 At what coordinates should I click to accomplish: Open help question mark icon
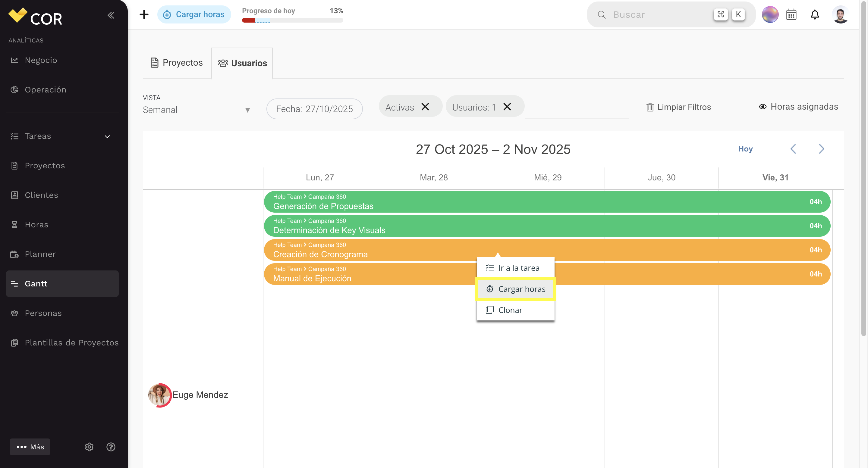click(111, 447)
